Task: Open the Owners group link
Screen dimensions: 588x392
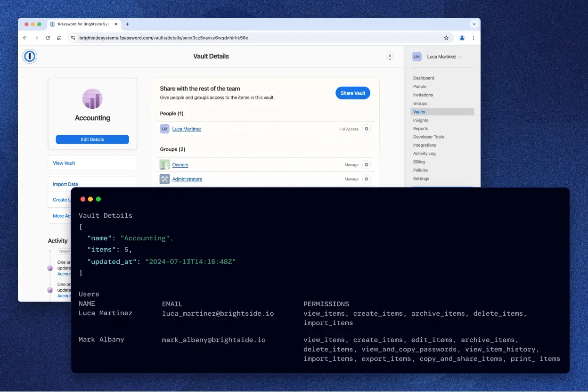Action: [180, 165]
